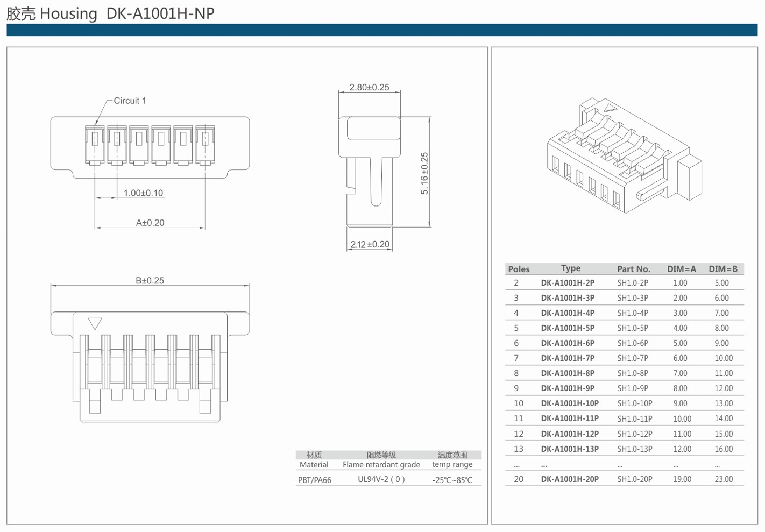The height and width of the screenshot is (532, 765).
Task: Click the triangle mark on the 3D connector
Action: click(x=610, y=108)
